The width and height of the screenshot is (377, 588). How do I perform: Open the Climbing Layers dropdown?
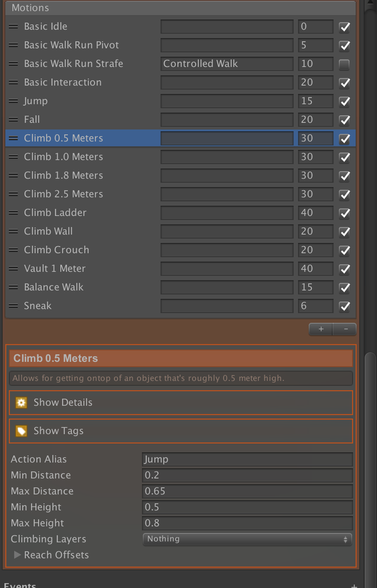(247, 539)
